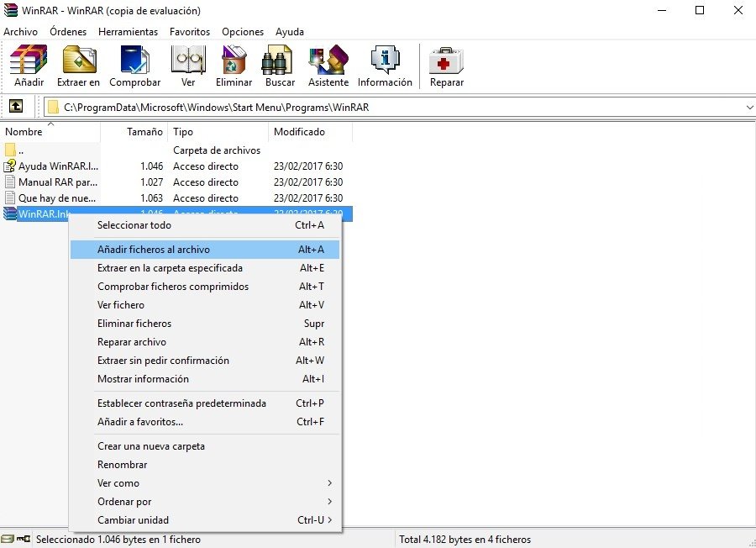Go up one folder level with the up arrow
756x548 pixels.
pyautogui.click(x=15, y=106)
